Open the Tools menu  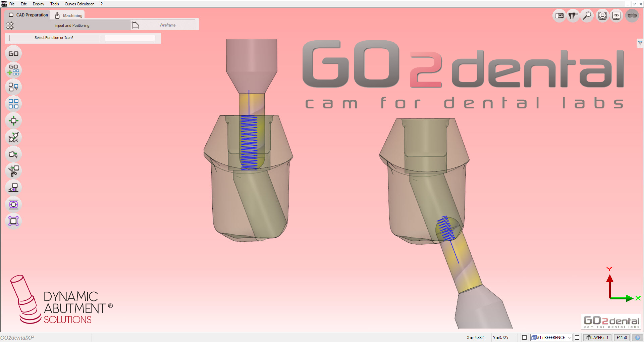[x=54, y=4]
